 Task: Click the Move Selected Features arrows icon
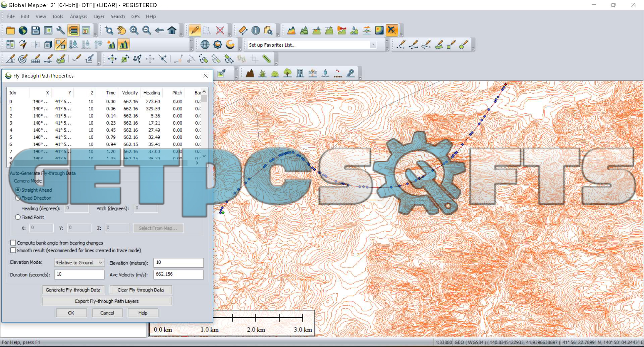pyautogui.click(x=112, y=59)
